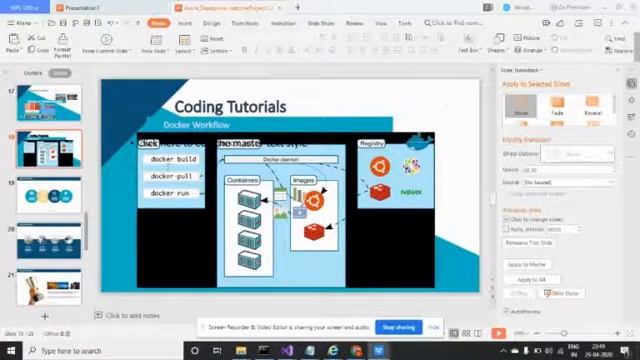Click the Slide Show button in pane

tap(562, 293)
